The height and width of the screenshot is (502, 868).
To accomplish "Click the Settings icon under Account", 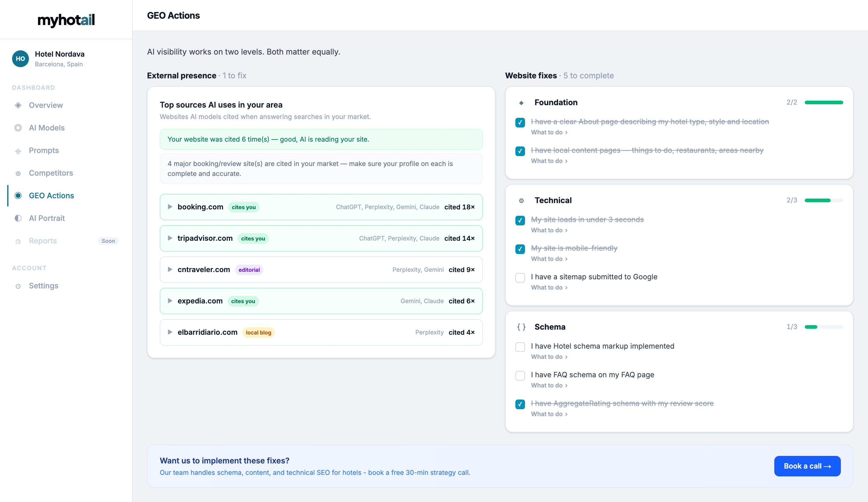I will click(x=18, y=286).
